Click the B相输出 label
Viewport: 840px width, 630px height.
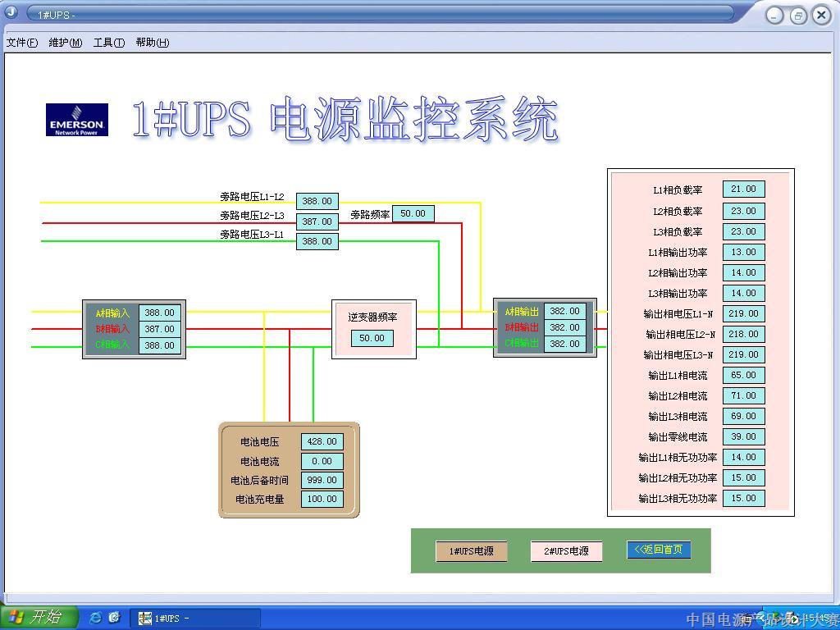click(x=522, y=327)
